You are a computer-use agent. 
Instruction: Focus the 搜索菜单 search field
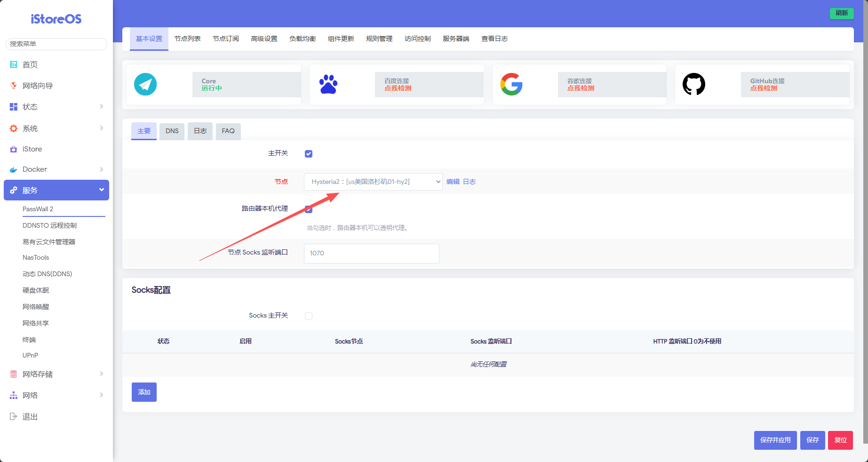pyautogui.click(x=56, y=44)
